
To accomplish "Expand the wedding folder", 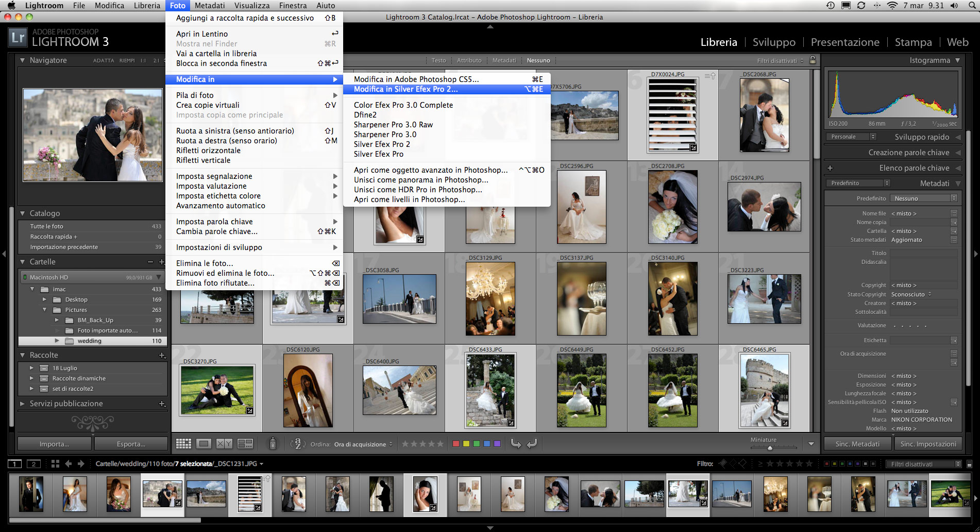I will click(57, 341).
